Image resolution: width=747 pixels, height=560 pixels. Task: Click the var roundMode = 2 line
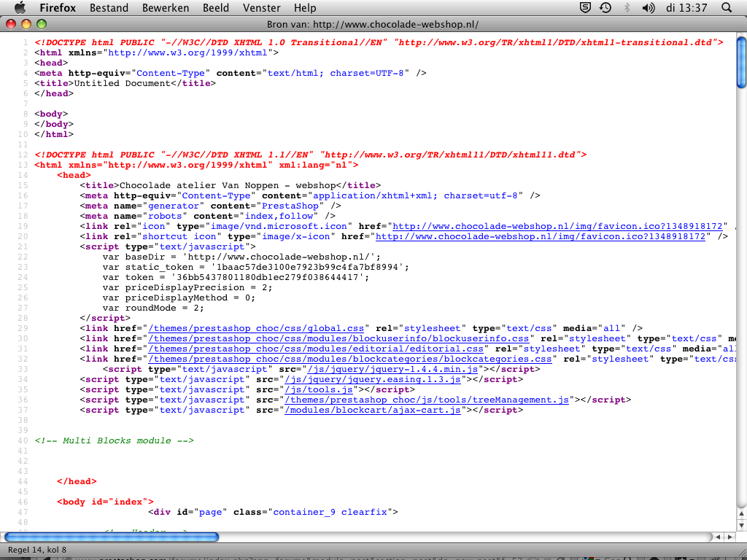click(153, 308)
